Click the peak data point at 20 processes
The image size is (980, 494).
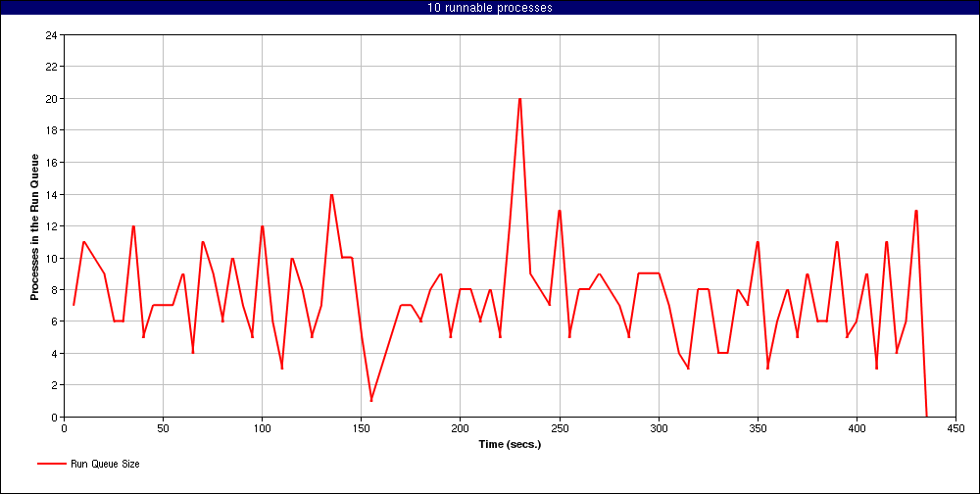(x=519, y=99)
